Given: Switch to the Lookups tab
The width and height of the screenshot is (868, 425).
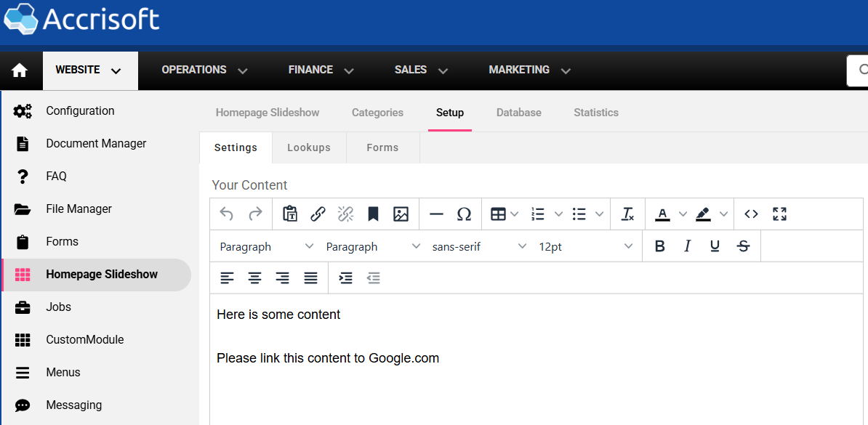Looking at the screenshot, I should 309,147.
